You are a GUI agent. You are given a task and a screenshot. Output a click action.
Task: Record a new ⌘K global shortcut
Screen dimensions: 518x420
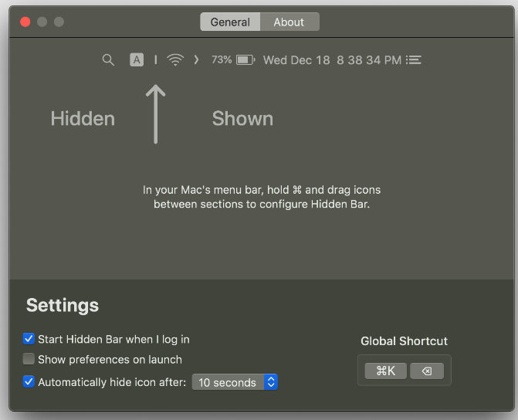click(385, 371)
